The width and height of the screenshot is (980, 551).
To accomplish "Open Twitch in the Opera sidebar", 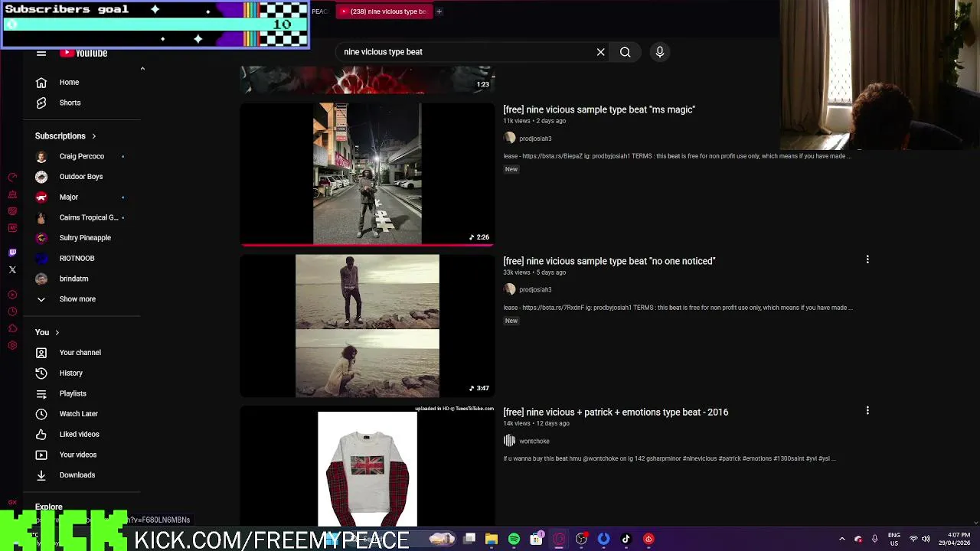I will tap(12, 253).
